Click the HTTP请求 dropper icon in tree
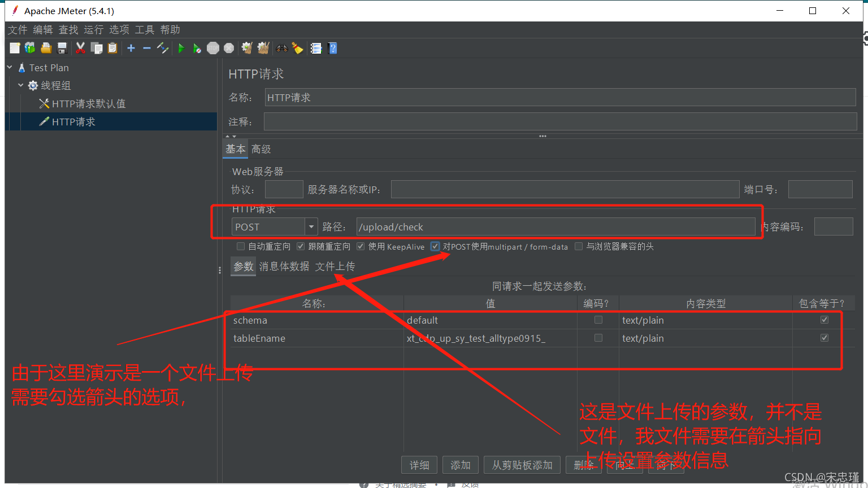The image size is (868, 488). tap(44, 121)
